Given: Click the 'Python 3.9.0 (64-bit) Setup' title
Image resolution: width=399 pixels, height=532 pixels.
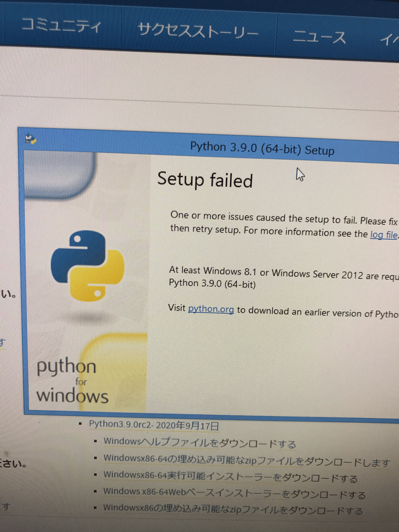Looking at the screenshot, I should click(262, 149).
